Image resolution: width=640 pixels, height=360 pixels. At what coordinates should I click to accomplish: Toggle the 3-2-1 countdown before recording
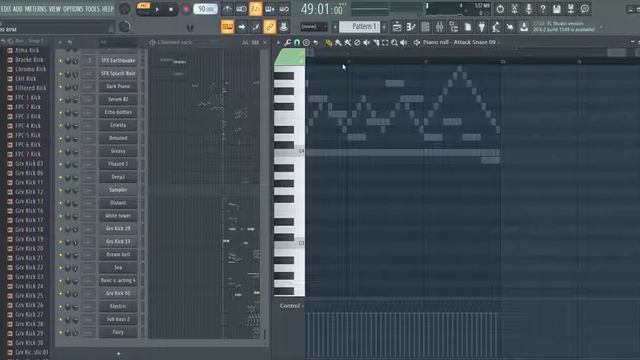click(x=256, y=9)
